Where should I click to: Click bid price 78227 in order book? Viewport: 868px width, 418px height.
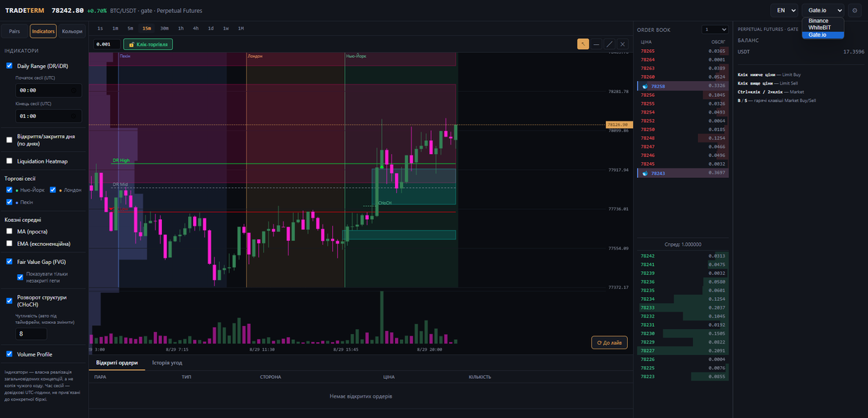coord(647,350)
